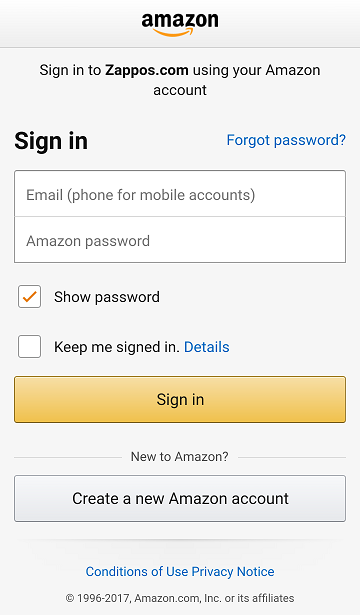Click the New to Amazon? divider text
Screen dimensions: 360x615
[180, 457]
